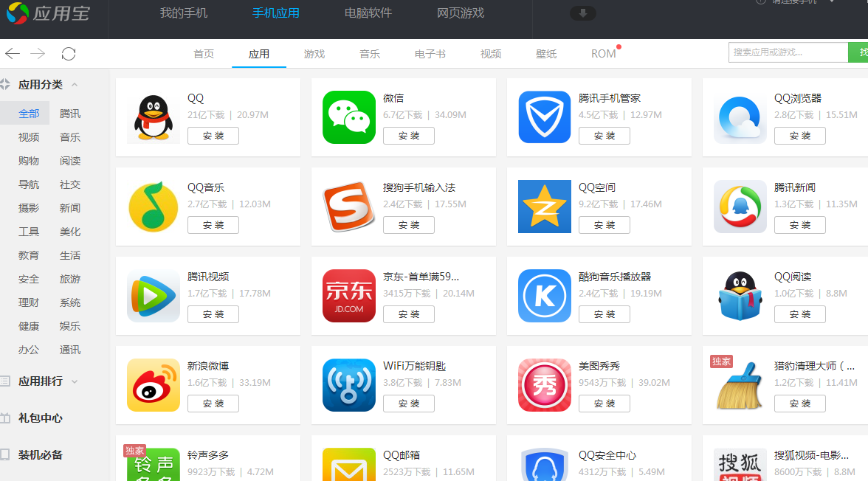Click the 腾讯视频 play icon
The height and width of the screenshot is (481, 868).
pyautogui.click(x=154, y=296)
